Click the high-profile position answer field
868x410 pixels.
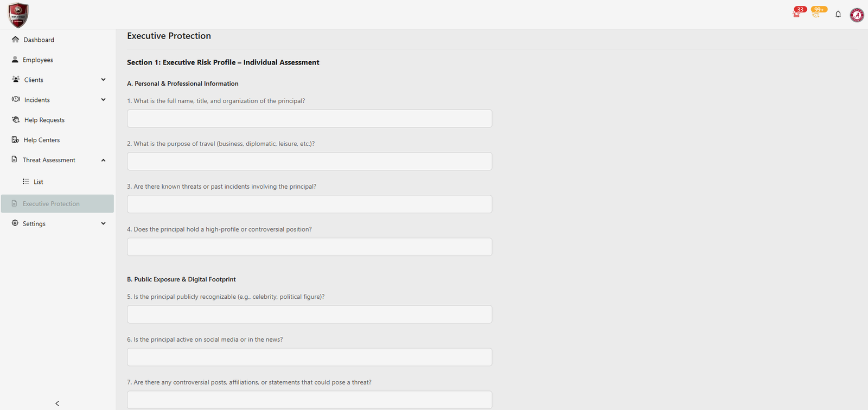coord(309,247)
